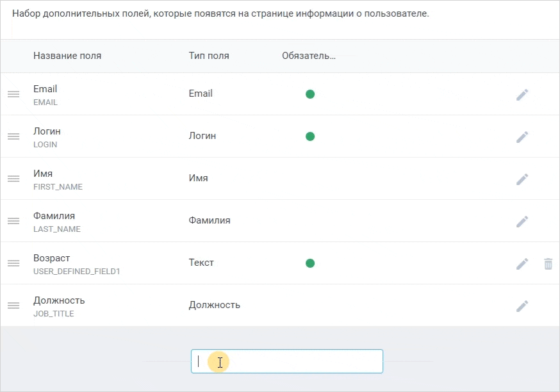Click the Обязатель... column header
This screenshot has height=392, width=560.
coord(309,56)
